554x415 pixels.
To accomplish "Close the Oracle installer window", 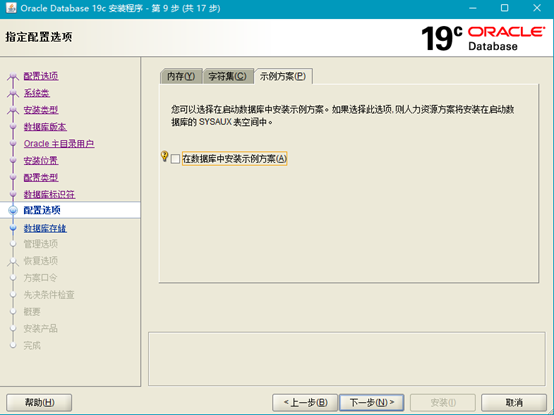I will tap(537, 8).
